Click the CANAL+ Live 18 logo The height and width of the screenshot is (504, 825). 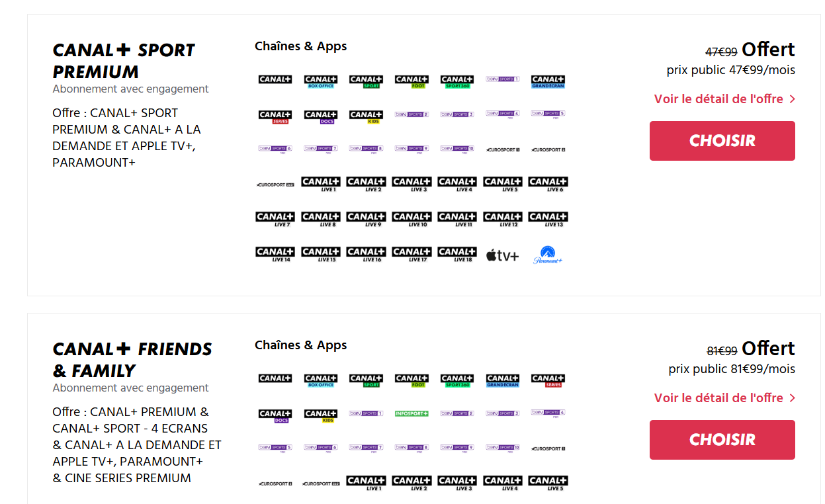[457, 255]
